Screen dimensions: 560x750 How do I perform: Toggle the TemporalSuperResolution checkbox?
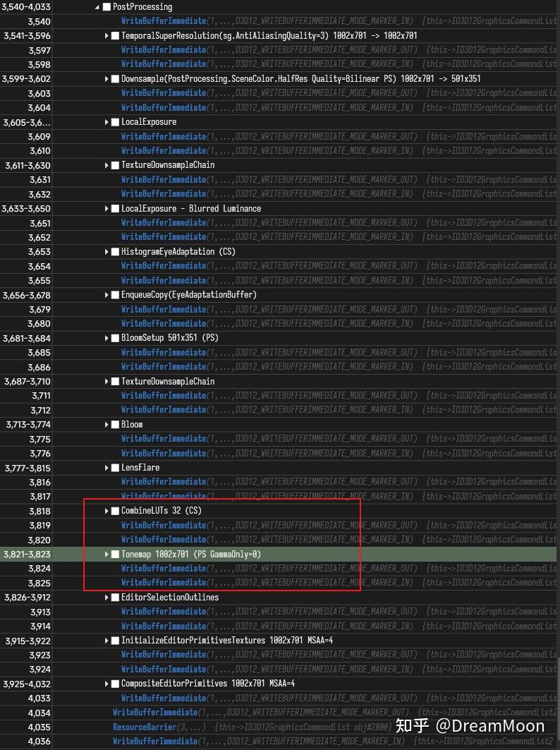(x=115, y=36)
